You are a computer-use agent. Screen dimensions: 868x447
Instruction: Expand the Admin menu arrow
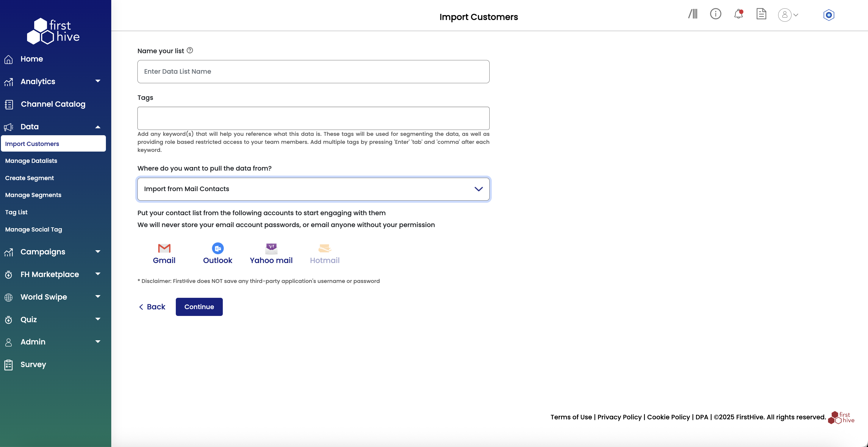(98, 342)
